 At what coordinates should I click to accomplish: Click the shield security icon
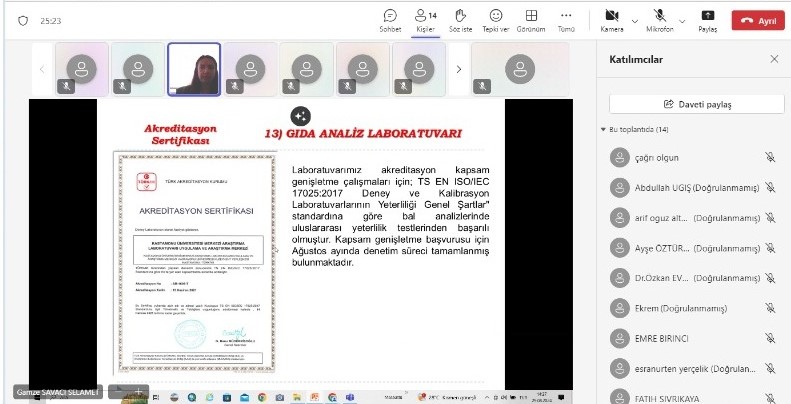point(23,21)
